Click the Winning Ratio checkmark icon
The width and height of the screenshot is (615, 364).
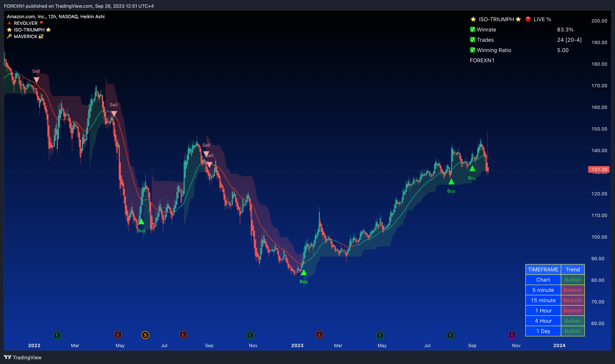472,50
